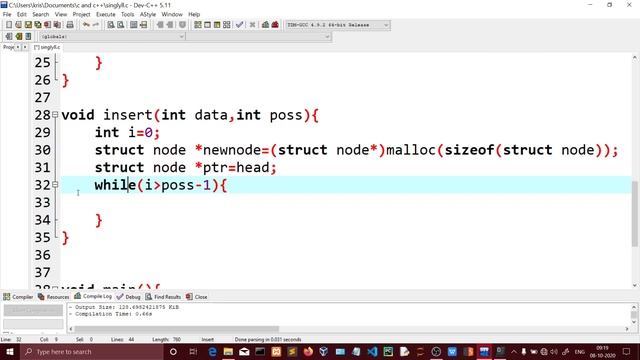The image size is (640, 360).
Task: Click the Compile & Run toolbar icon
Action: coord(217,25)
